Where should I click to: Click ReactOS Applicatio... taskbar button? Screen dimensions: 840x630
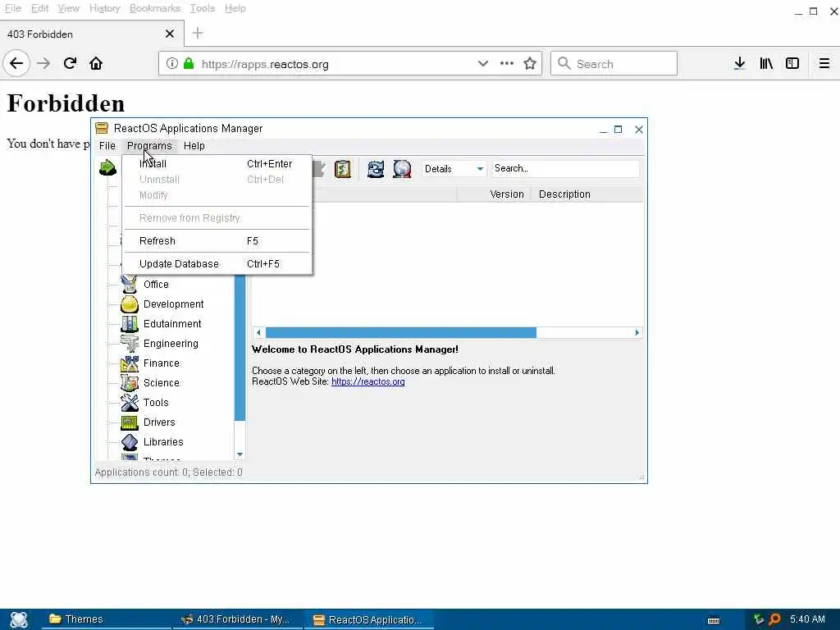point(368,620)
